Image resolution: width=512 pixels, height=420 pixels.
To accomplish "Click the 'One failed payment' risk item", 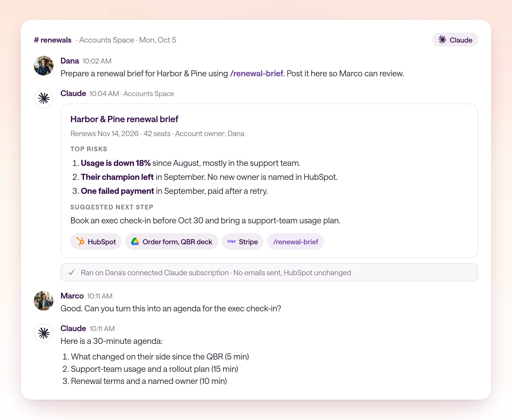I will click(170, 191).
